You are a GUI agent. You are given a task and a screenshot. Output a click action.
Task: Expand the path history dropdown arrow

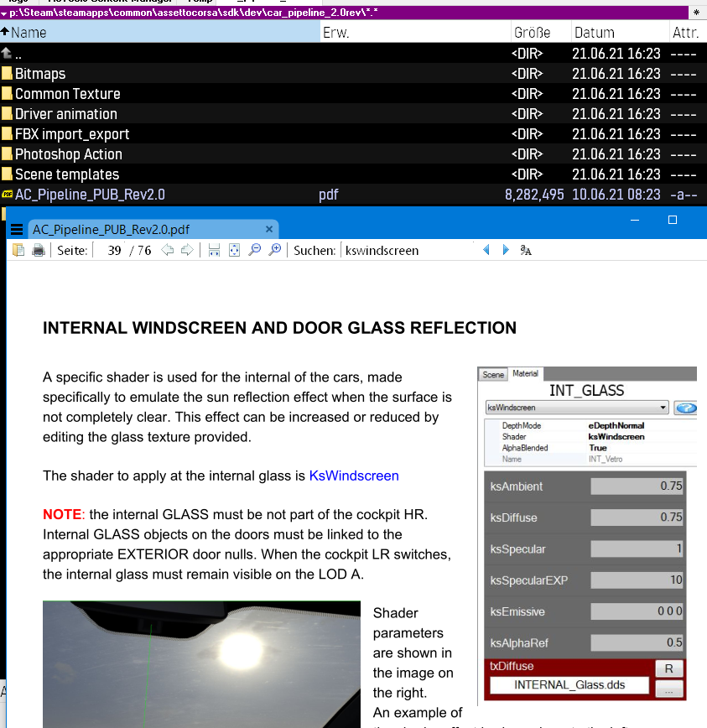4,14
